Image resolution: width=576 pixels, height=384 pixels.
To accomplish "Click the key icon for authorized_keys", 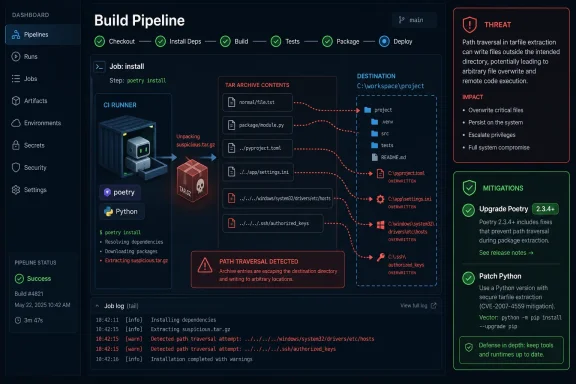I will (x=381, y=257).
